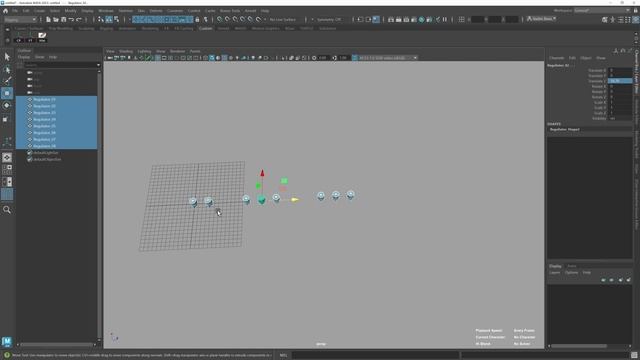Click the Redo arrow icon
The height and width of the screenshot is (360, 640).
click(79, 19)
